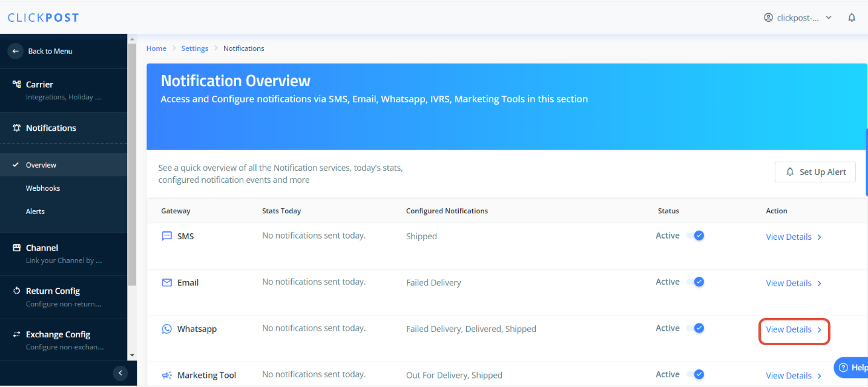Screen dimensions: 868x387
Task: Open View Details for Marketing Tool
Action: [x=794, y=375]
